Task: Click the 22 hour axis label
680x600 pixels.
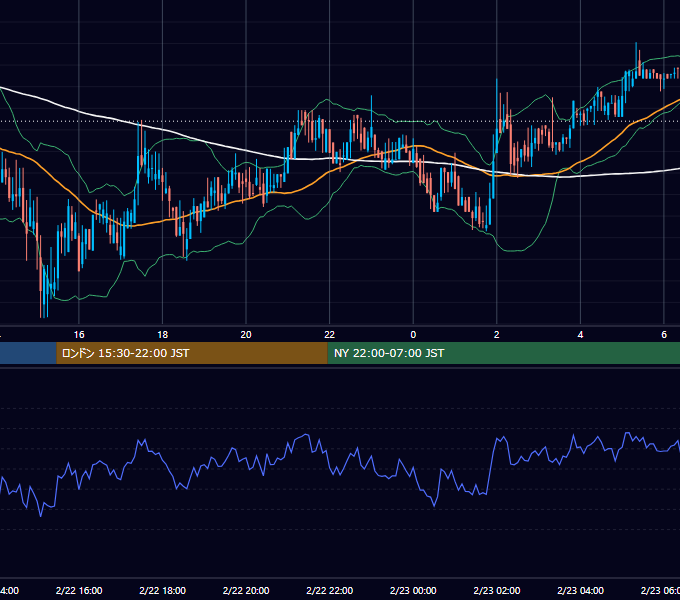Action: (330, 335)
